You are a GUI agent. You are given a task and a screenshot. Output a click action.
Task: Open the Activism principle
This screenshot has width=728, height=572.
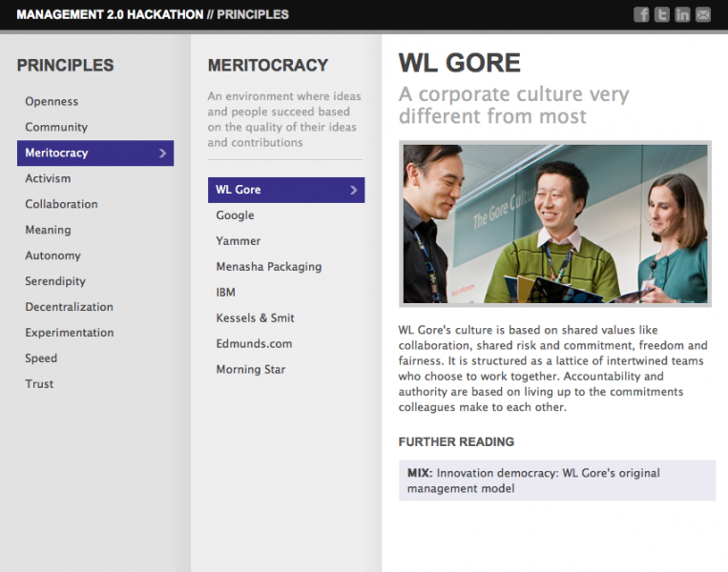(x=48, y=178)
